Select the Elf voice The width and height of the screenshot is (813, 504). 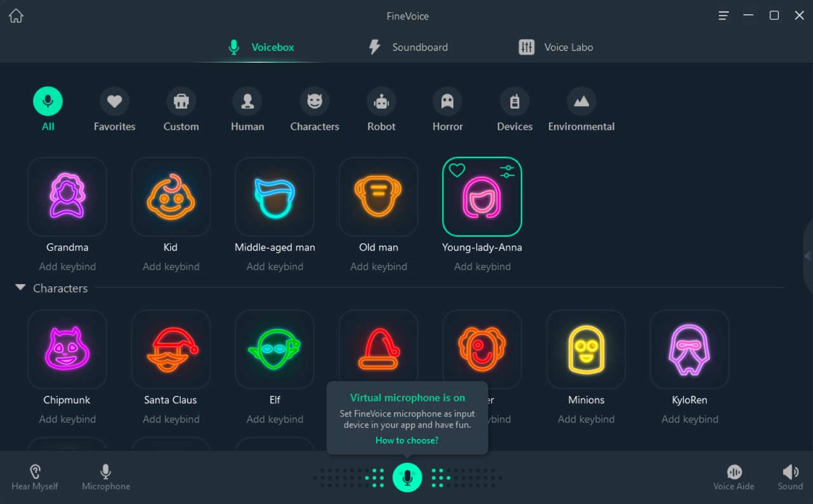275,349
